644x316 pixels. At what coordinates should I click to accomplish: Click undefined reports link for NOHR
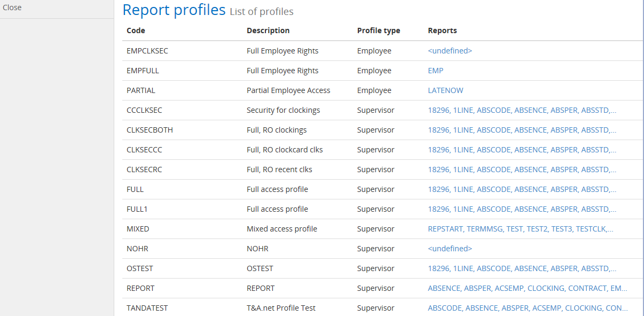(x=450, y=249)
